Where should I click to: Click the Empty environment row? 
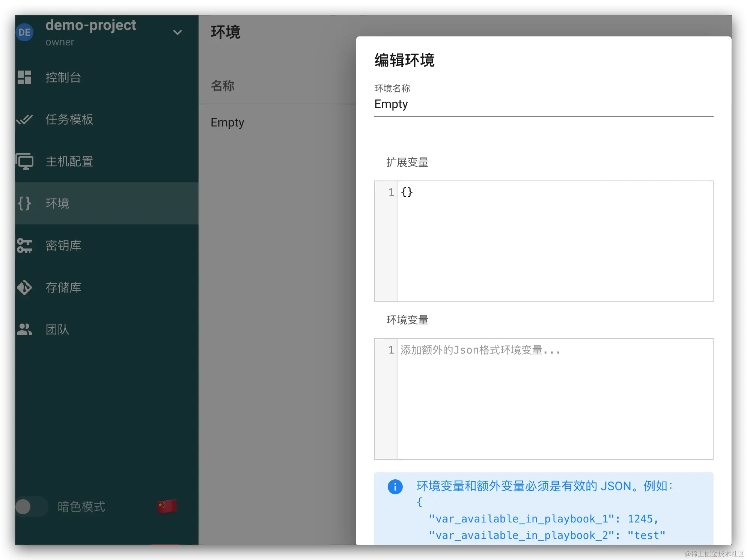point(227,122)
